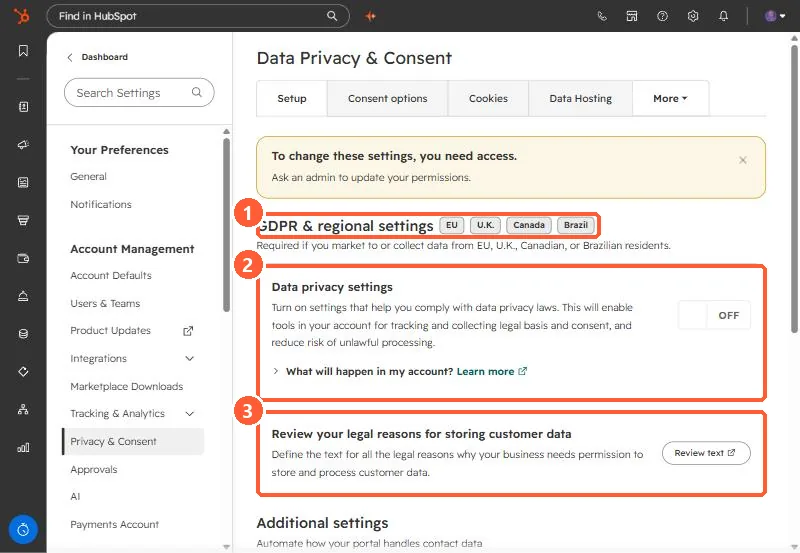Expand the Tracking & Analytics section chevron
The image size is (800, 553).
[190, 413]
